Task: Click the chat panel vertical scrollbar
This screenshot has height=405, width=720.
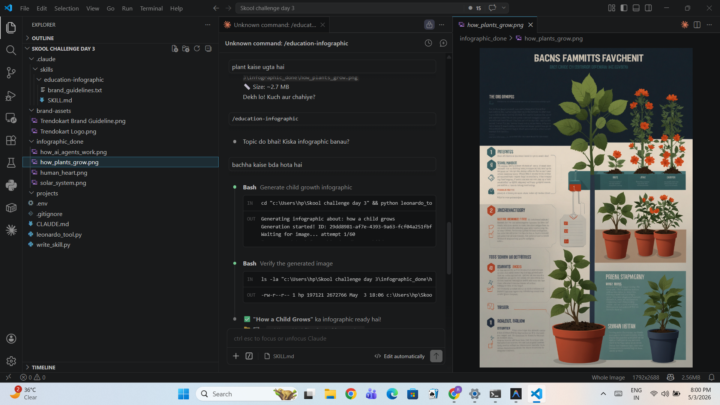Action: pos(449,248)
